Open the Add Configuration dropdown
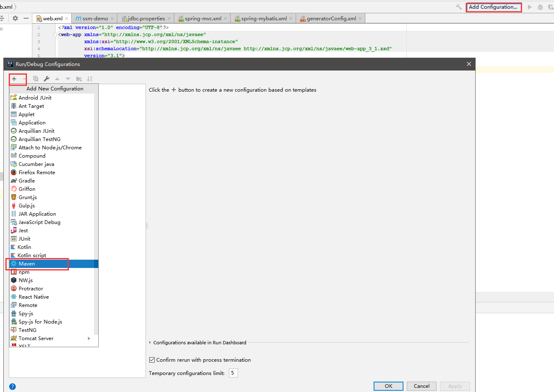The width and height of the screenshot is (554, 392). point(493,7)
